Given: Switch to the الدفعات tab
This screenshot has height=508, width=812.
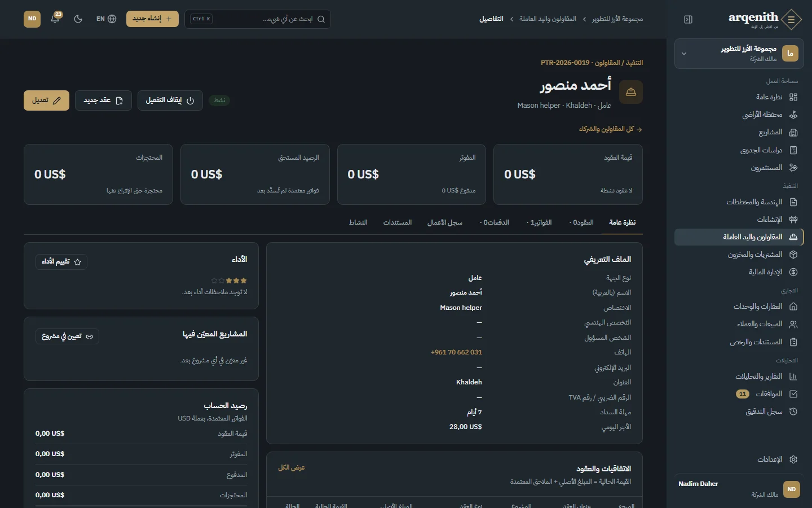Looking at the screenshot, I should [x=495, y=222].
